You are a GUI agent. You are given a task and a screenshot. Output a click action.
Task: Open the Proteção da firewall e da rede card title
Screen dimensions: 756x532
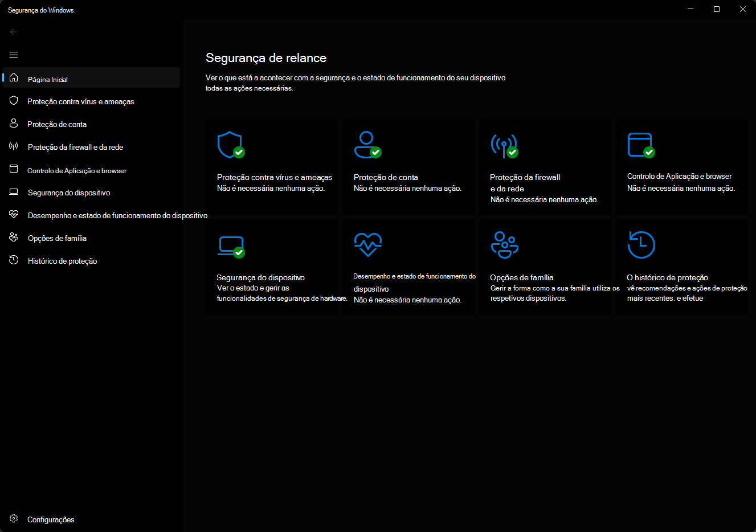tap(525, 183)
